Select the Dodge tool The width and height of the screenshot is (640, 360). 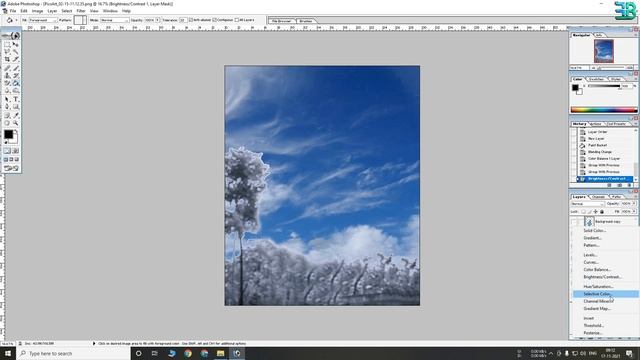pyautogui.click(x=16, y=91)
